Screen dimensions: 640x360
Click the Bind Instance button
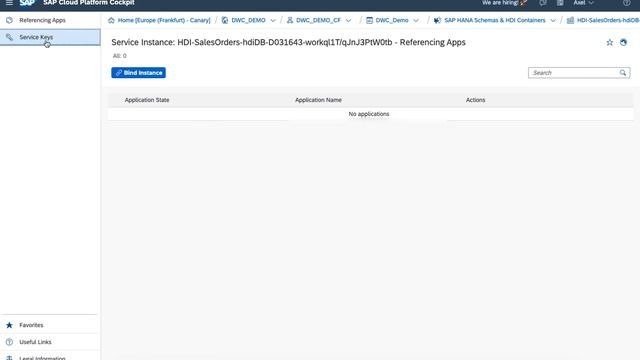[138, 73]
